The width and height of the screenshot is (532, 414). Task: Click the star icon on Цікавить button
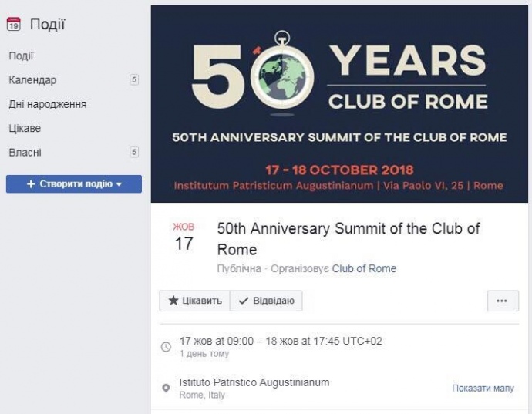pos(173,301)
